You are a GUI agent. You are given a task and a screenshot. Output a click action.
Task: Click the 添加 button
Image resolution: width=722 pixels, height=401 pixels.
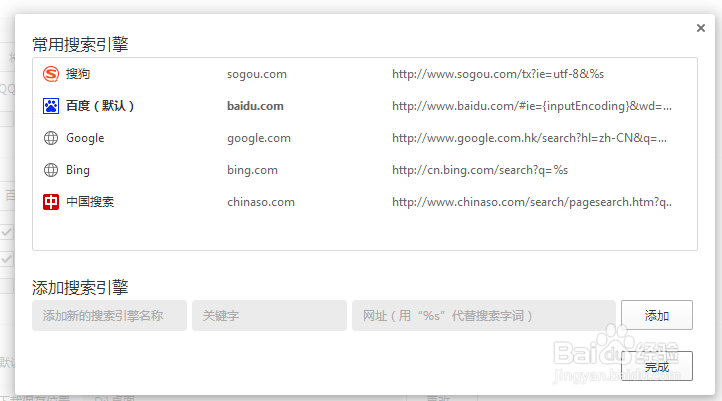pos(657,315)
